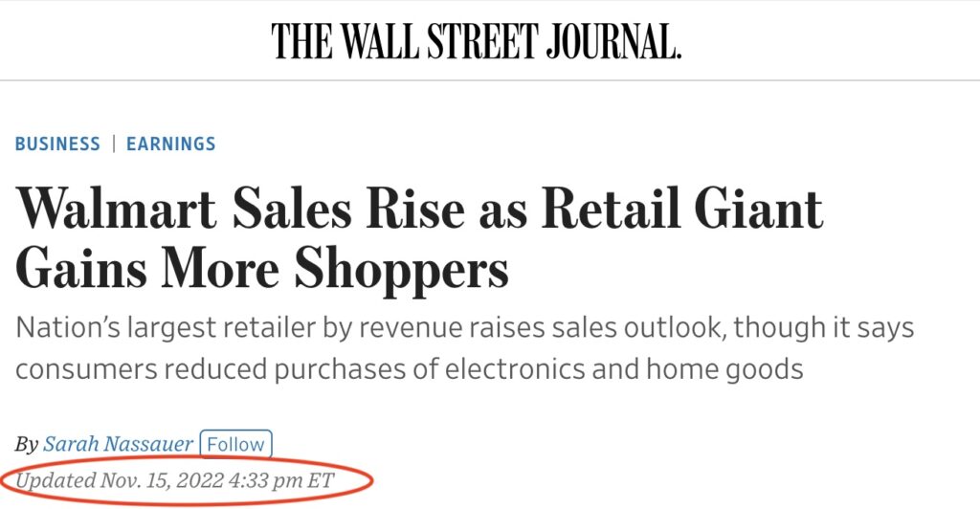Click the Walmart Sales Rise headline

(419, 239)
